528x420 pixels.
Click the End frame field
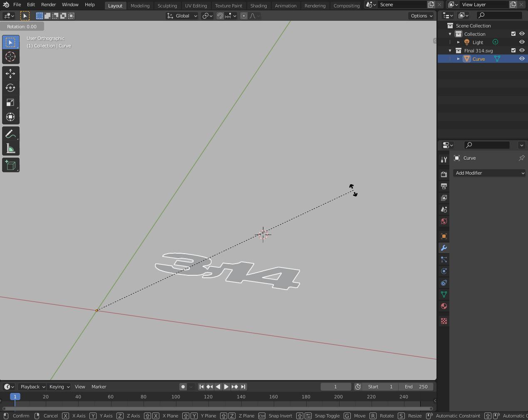(x=416, y=387)
